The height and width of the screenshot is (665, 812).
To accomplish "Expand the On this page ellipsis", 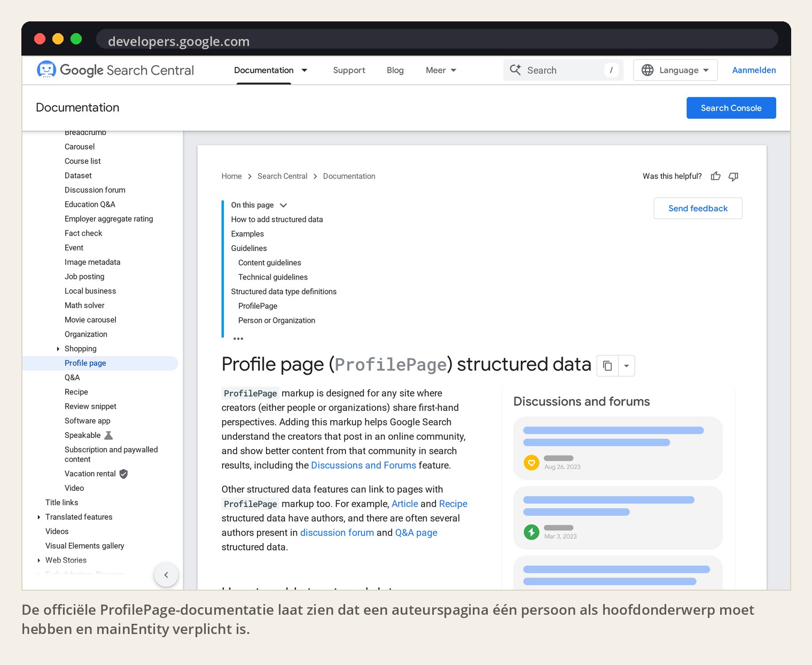I will coord(238,338).
